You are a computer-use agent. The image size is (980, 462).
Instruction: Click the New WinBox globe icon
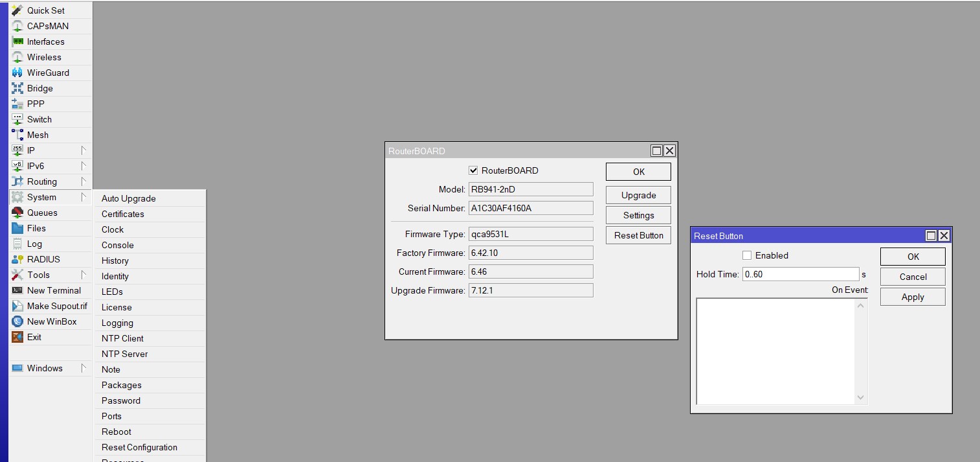(17, 321)
